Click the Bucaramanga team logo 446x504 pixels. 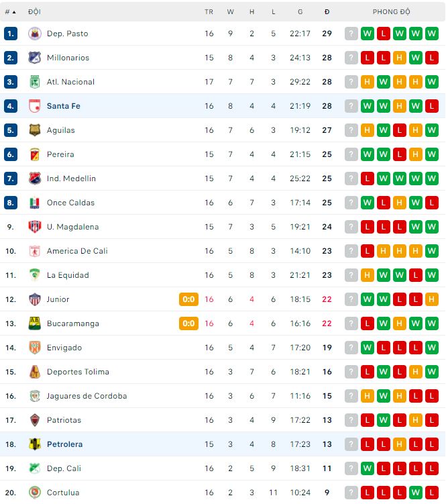[x=35, y=323]
